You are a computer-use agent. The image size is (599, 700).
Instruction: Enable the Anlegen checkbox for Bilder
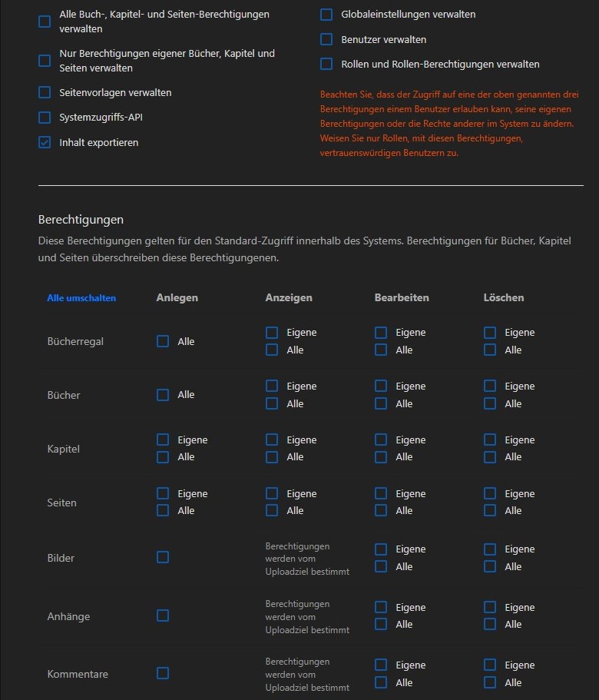163,558
